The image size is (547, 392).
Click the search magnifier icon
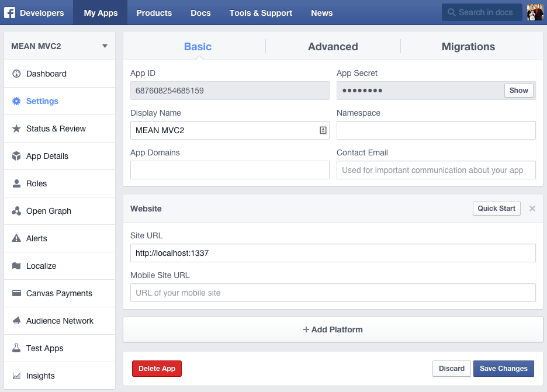(451, 12)
